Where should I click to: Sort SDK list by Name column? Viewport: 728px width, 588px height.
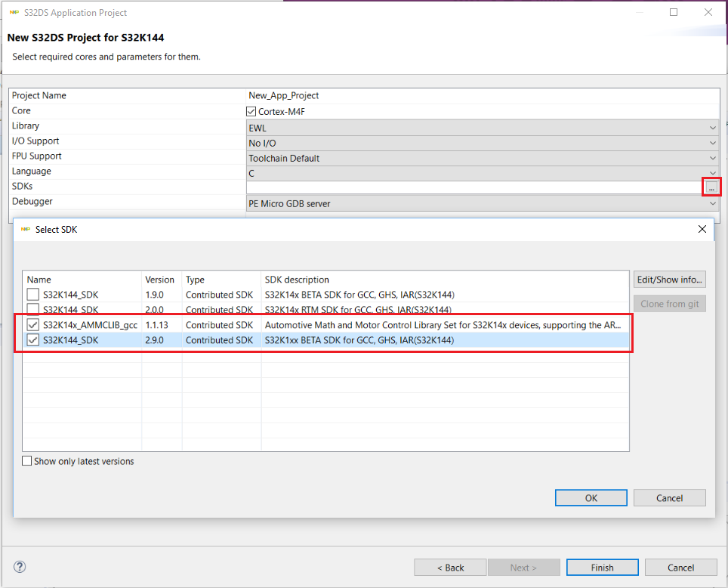tap(82, 280)
